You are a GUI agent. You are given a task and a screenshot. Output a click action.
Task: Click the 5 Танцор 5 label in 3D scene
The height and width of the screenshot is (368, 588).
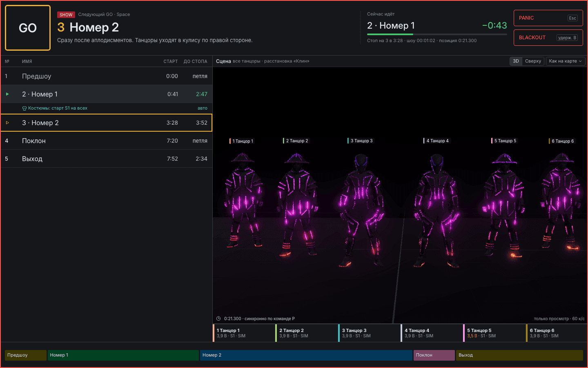pyautogui.click(x=504, y=141)
